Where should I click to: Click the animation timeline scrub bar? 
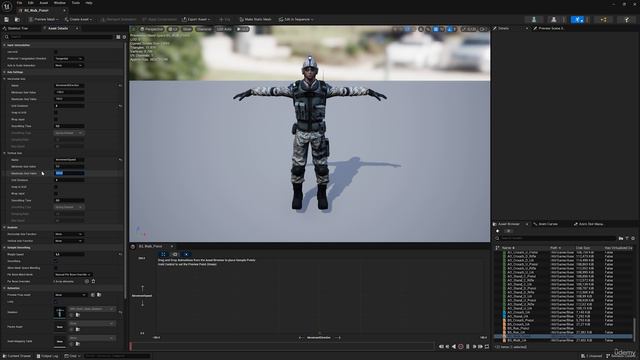coord(282,347)
